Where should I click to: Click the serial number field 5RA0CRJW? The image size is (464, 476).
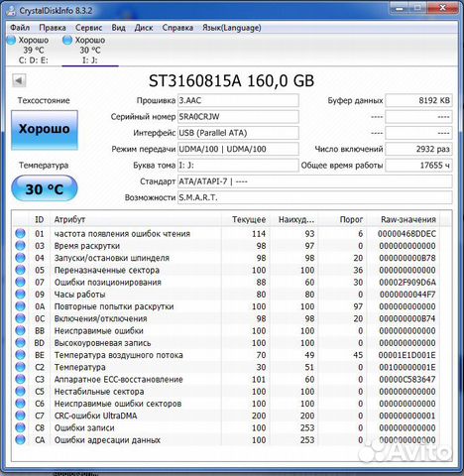click(x=238, y=117)
